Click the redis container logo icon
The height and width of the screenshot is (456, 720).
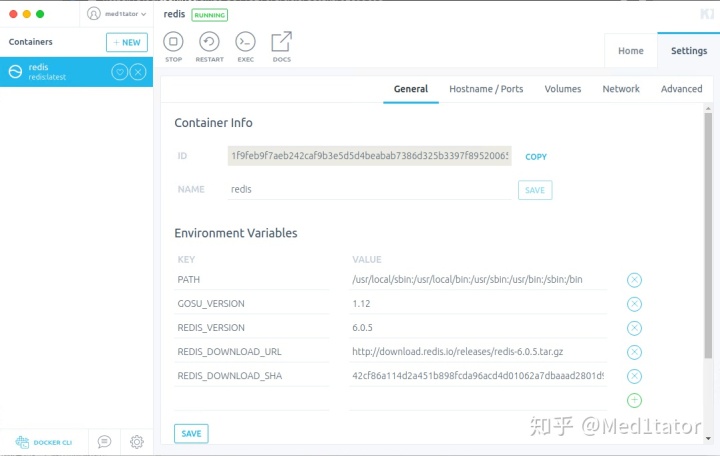16,72
